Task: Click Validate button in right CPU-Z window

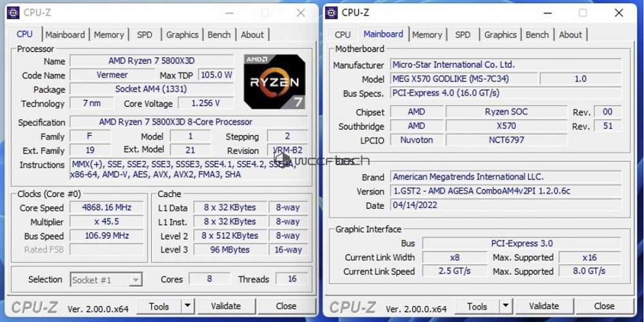Action: [x=544, y=307]
